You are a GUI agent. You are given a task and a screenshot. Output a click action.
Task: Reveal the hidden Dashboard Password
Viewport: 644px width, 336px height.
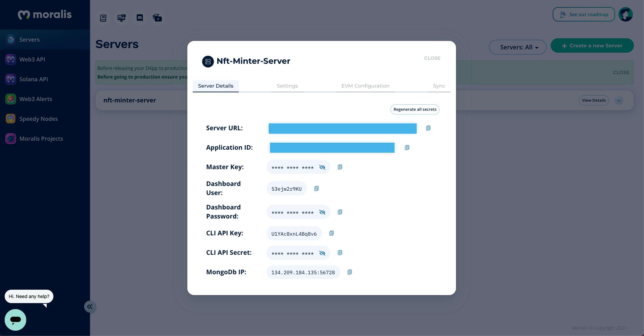click(x=322, y=212)
